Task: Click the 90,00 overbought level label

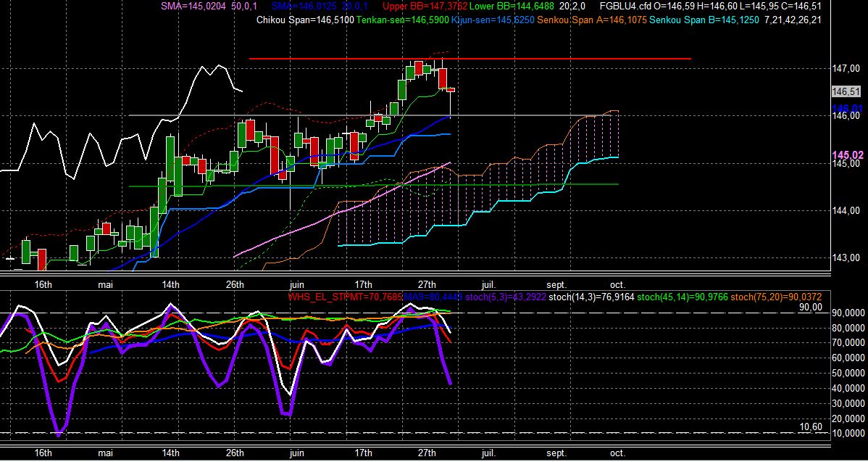Action: (811, 306)
